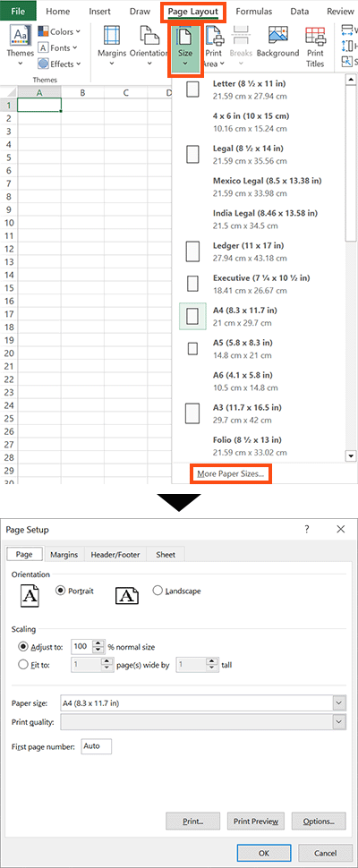This screenshot has height=868, width=358.
Task: Click the paper size list scrollbar down arrow
Action: coord(350,456)
